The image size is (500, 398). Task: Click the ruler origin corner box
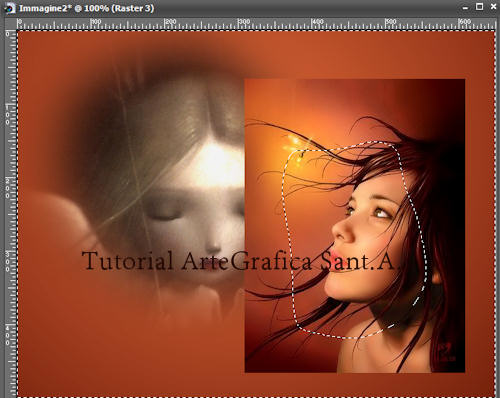10,24
